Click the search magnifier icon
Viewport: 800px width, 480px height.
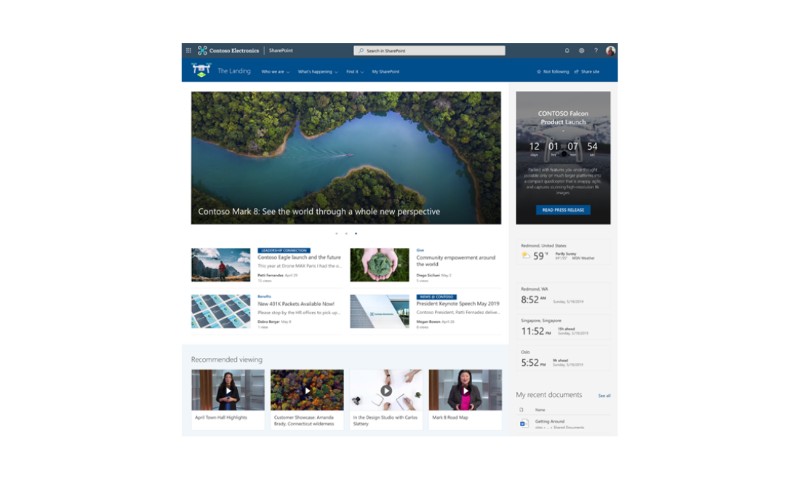[361, 50]
